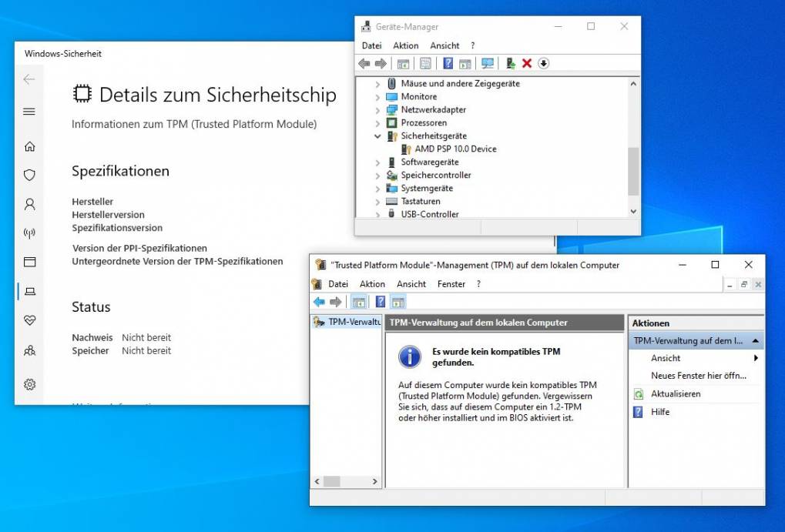The width and height of the screenshot is (785, 532).
Task: Open app and browser control icon
Action: [x=29, y=262]
